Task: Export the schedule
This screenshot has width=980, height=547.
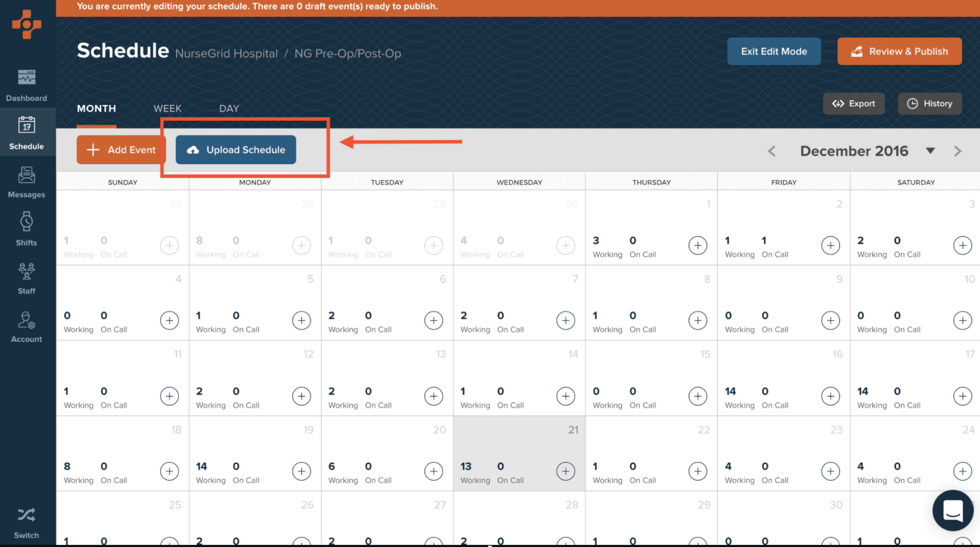Action: pyautogui.click(x=854, y=104)
